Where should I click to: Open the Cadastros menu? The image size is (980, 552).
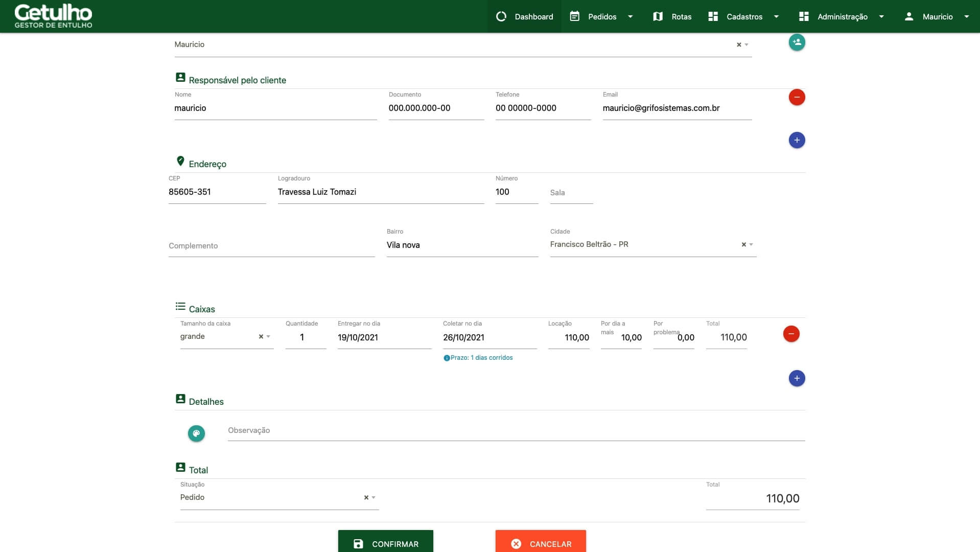(744, 16)
